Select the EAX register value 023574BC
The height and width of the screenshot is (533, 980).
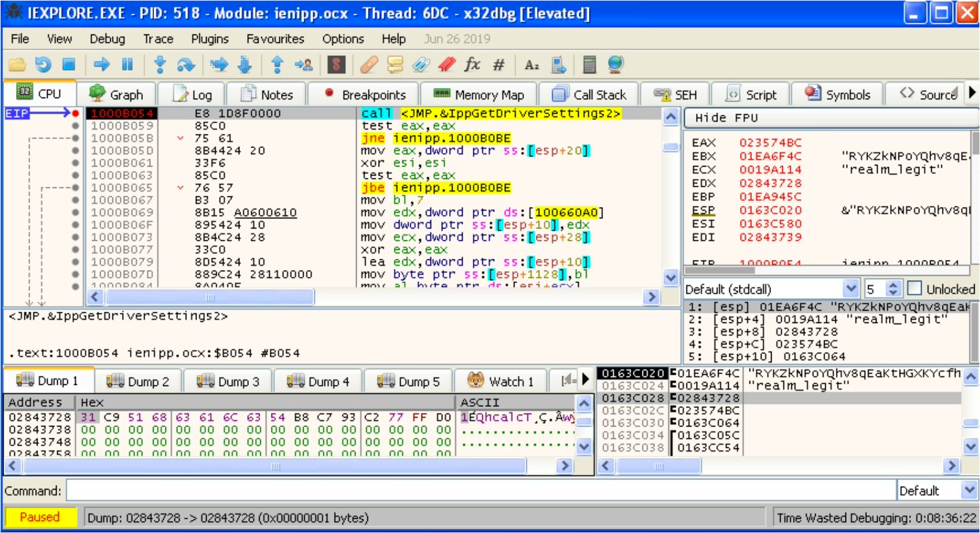pos(770,143)
